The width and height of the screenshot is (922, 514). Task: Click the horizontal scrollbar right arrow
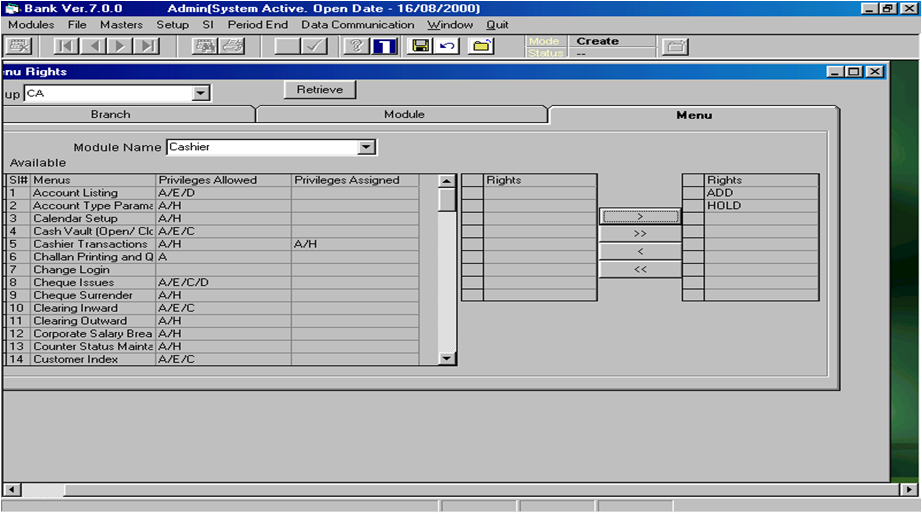[908, 489]
